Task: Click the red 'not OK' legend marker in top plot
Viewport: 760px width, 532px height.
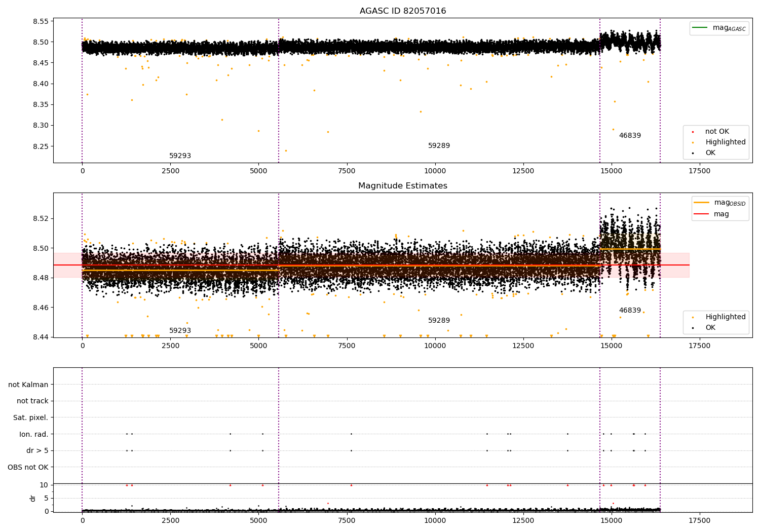Action: coord(693,132)
